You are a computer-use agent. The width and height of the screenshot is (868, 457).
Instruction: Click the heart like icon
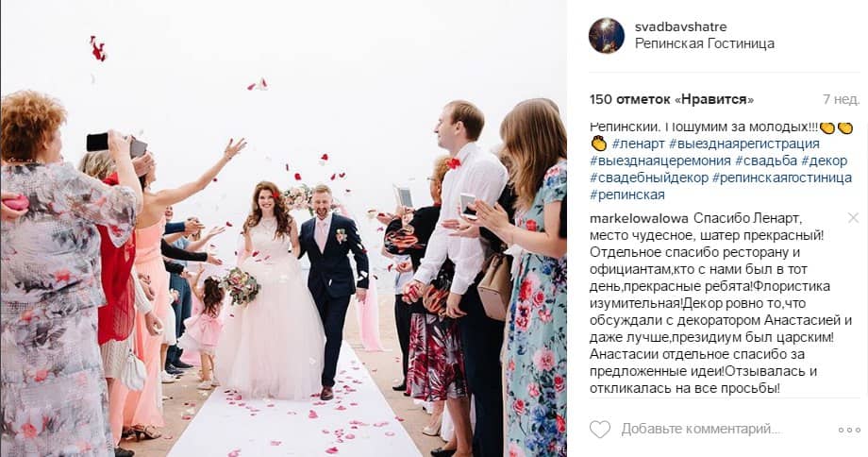point(599,430)
